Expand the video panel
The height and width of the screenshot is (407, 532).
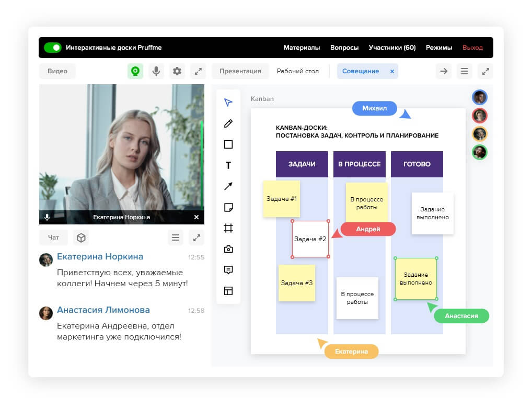198,71
